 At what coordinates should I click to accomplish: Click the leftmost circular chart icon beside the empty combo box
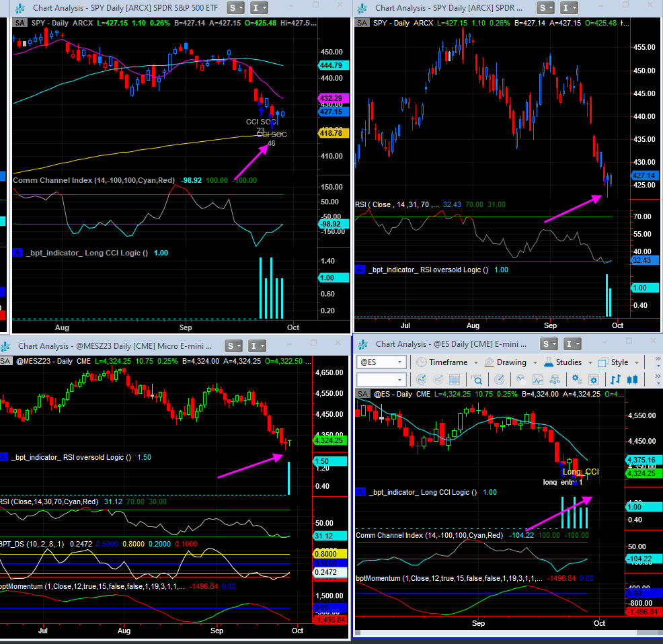coord(421,379)
